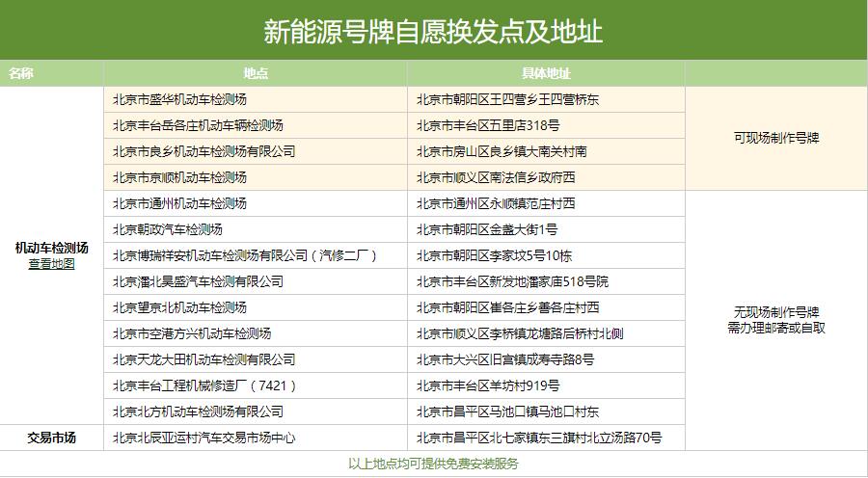
Task: Click the footer 以上地点均可提供免费安装服务
Action: (x=433, y=464)
